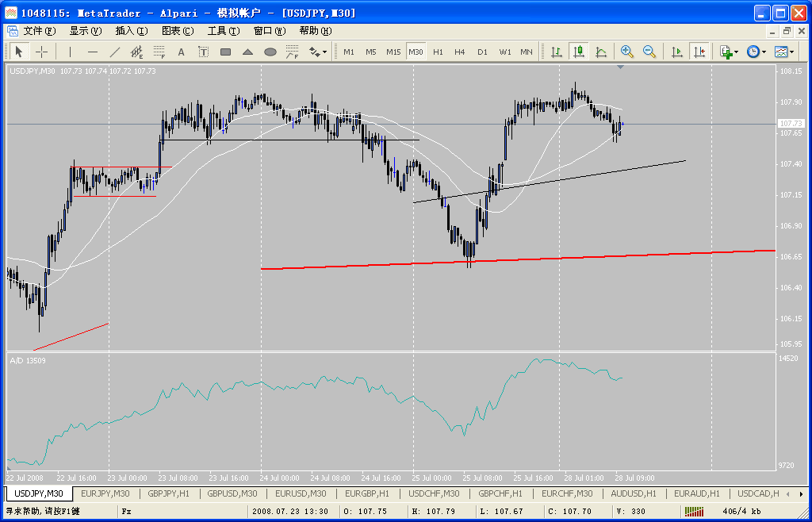Switch to the GBPJPY,H1 chart tab

(x=168, y=493)
